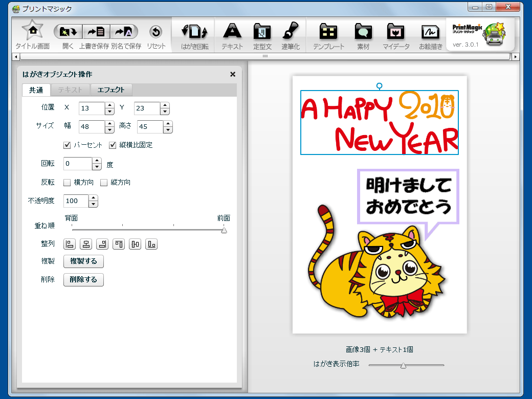This screenshot has height=399, width=532.
Task: Open the テンプレート folder icon
Action: pos(328,32)
